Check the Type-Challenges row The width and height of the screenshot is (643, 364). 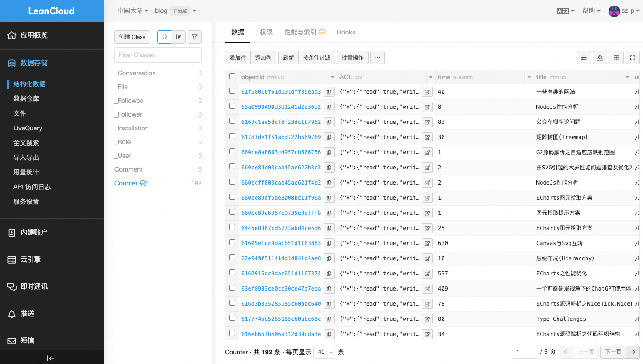(x=233, y=318)
